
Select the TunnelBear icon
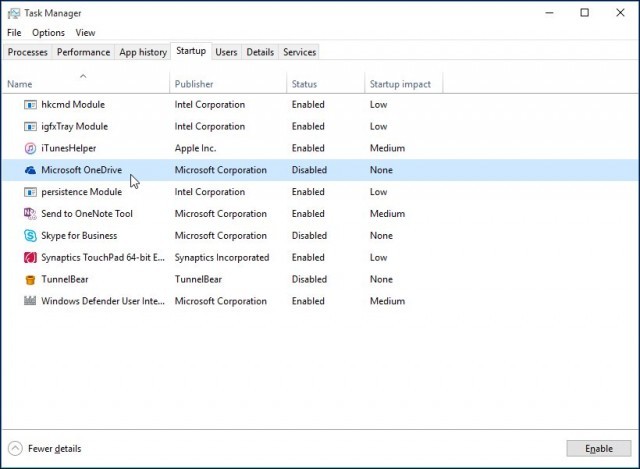[x=30, y=280]
